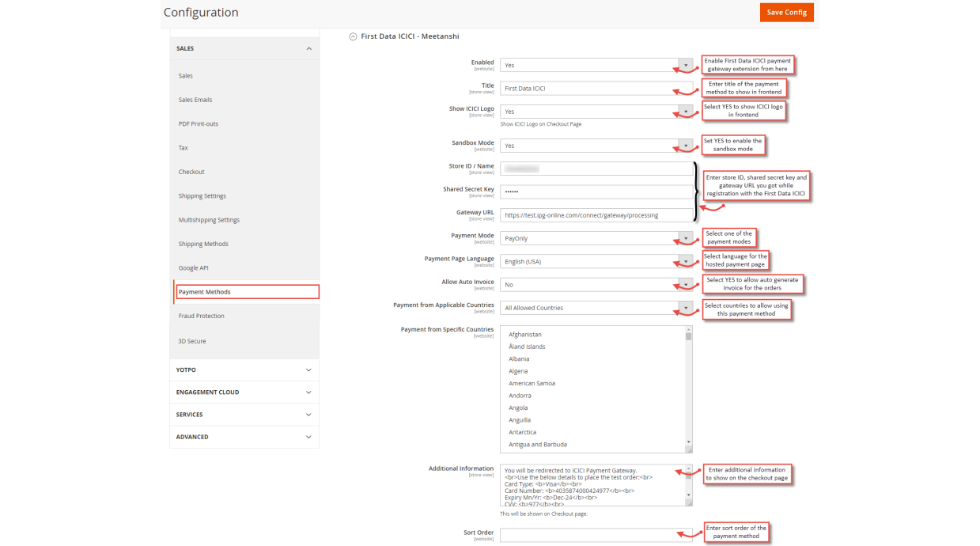
Task: Select Andorra in the countries list
Action: pyautogui.click(x=520, y=396)
